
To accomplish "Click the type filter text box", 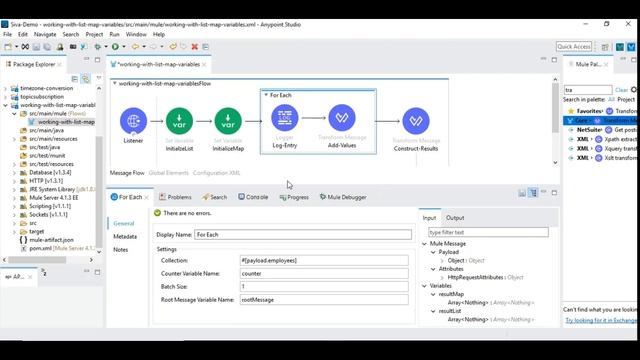I will (x=488, y=232).
